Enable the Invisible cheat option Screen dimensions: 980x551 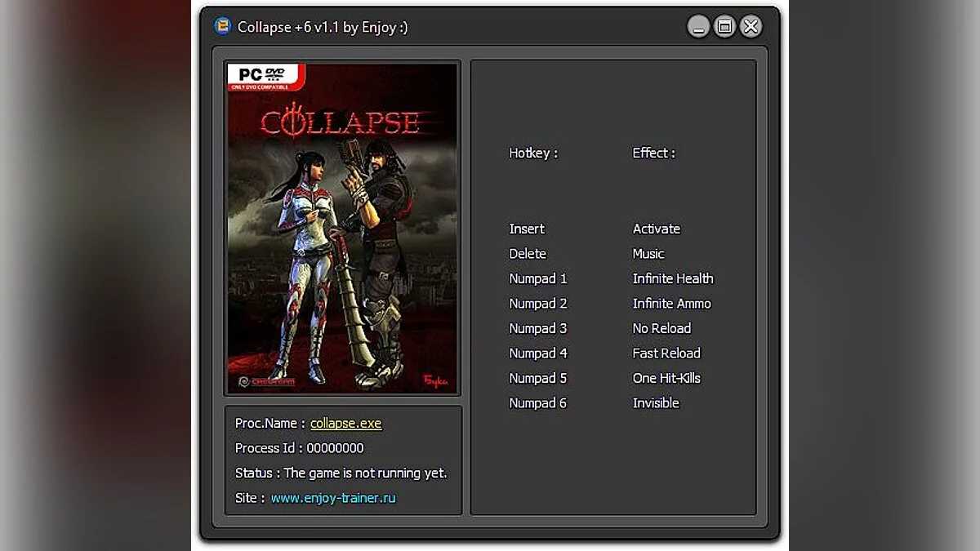coord(655,402)
